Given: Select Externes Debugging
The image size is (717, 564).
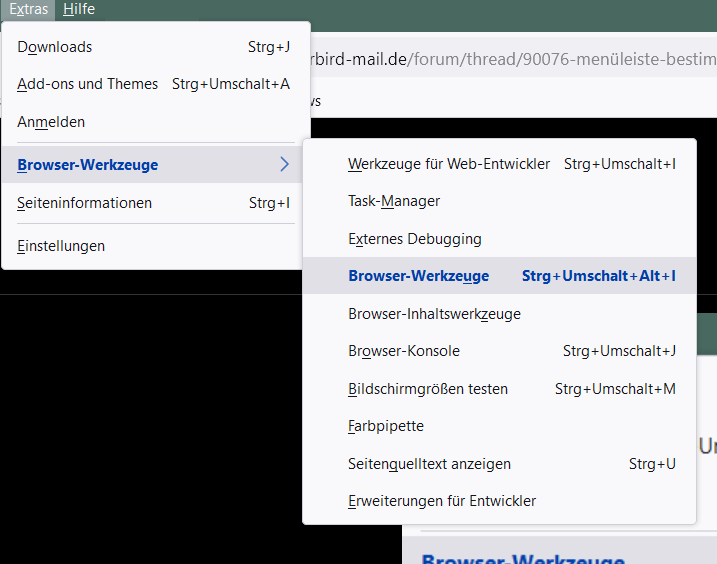Looking at the screenshot, I should click(x=415, y=239).
